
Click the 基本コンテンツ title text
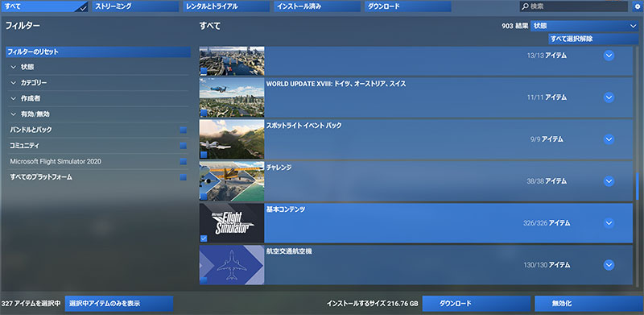[286, 209]
